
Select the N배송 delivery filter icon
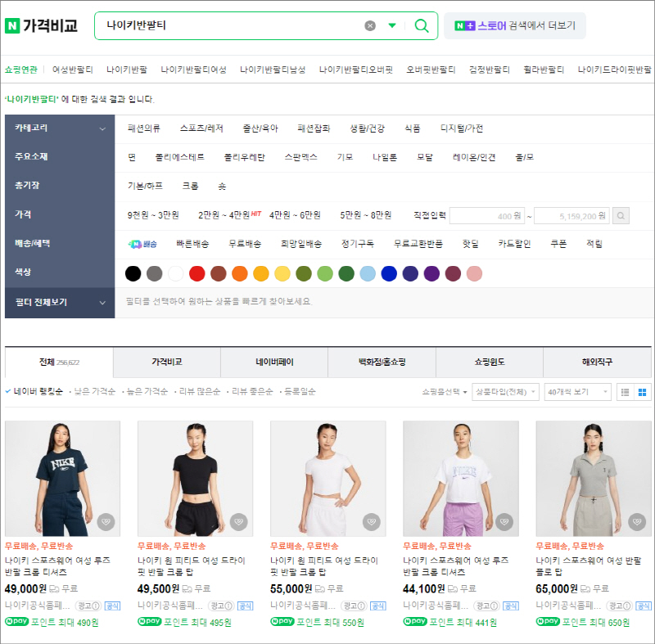point(142,244)
